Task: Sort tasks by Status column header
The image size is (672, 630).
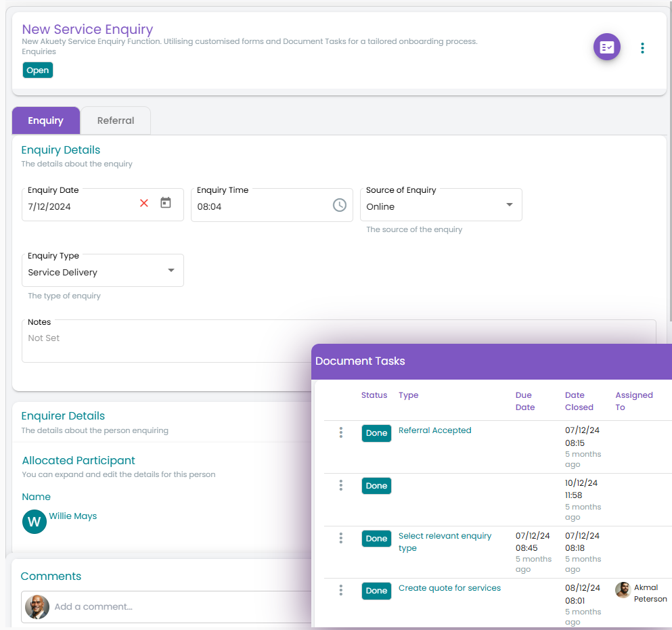Action: 374,395
